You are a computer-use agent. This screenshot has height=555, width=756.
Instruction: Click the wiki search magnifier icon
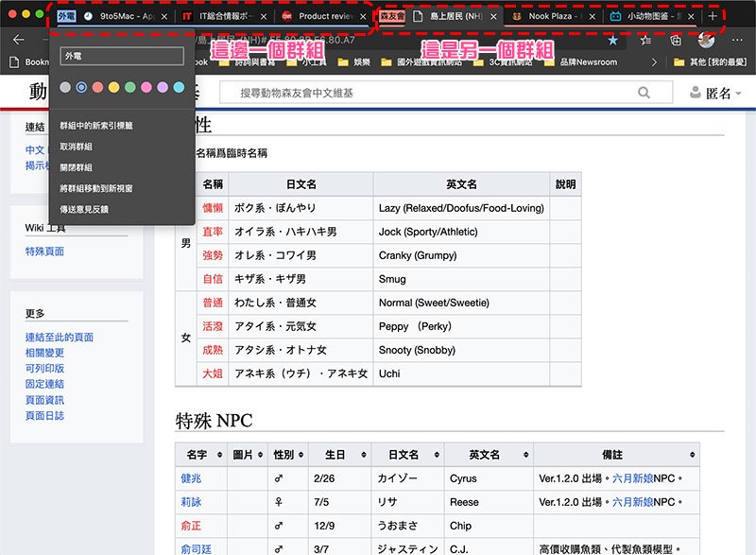(x=644, y=93)
